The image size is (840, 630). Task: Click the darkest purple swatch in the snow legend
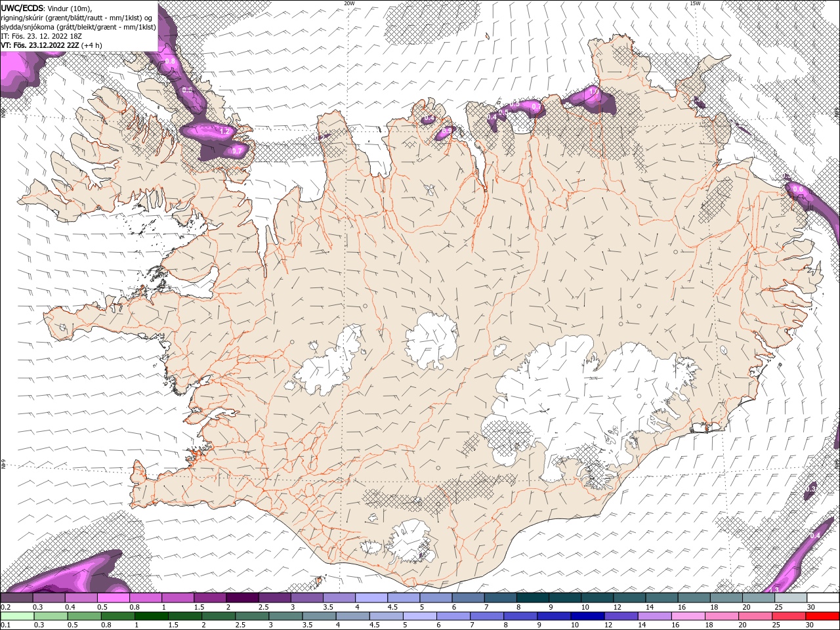click(x=242, y=598)
